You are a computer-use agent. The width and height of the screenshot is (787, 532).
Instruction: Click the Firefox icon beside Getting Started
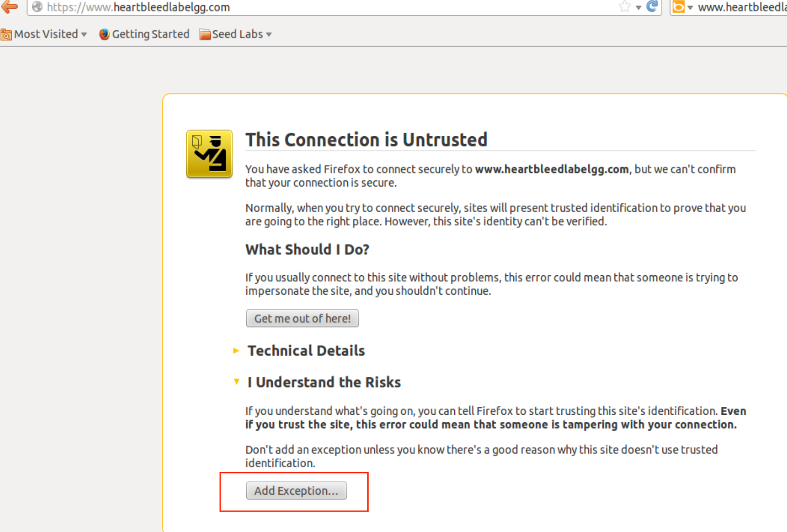click(x=104, y=34)
